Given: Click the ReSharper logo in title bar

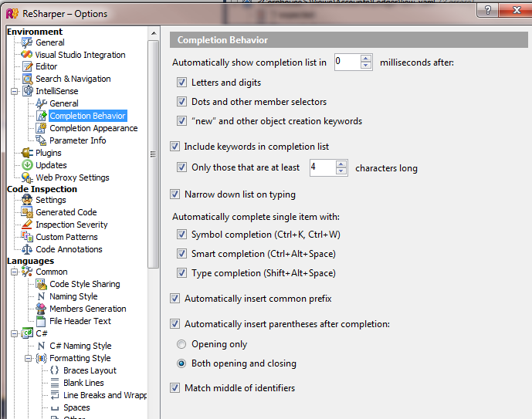Looking at the screenshot, I should coord(12,14).
